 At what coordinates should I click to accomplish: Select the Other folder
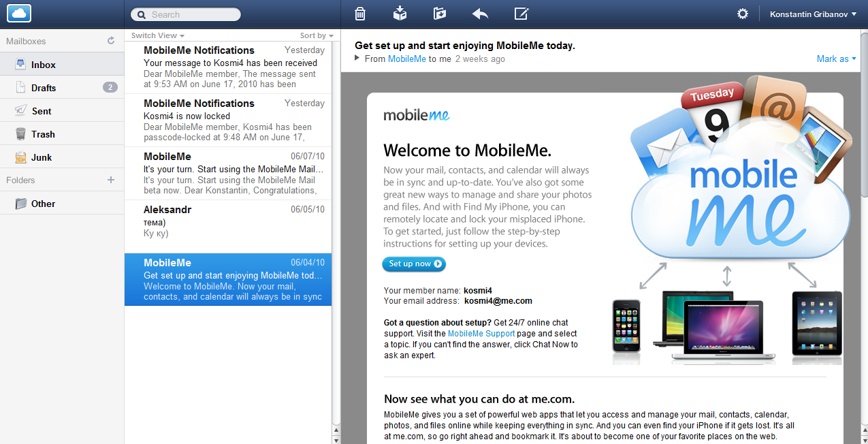[62, 203]
